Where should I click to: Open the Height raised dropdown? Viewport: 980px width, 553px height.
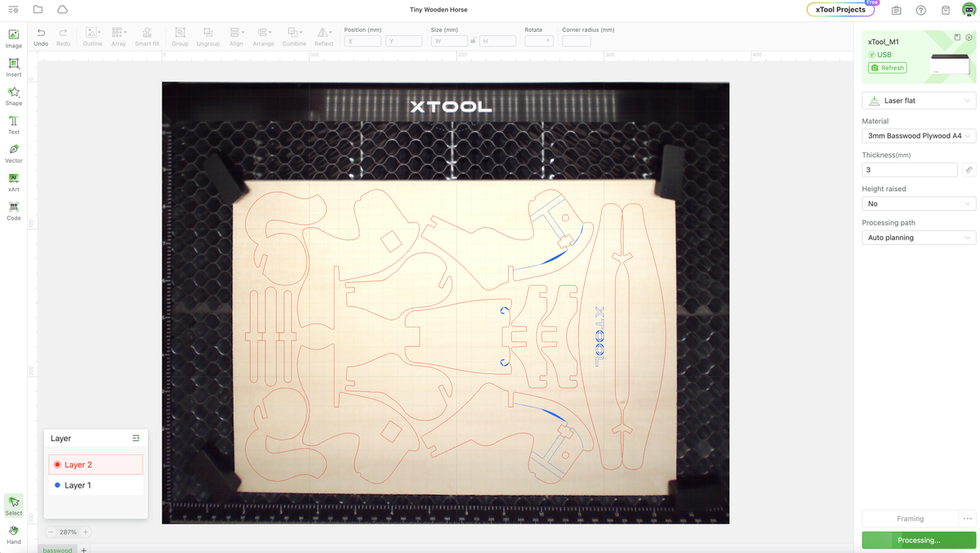point(919,203)
